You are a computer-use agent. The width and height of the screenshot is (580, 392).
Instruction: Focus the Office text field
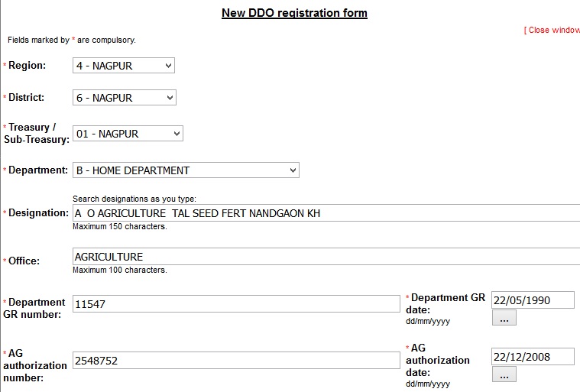pyautogui.click(x=326, y=257)
